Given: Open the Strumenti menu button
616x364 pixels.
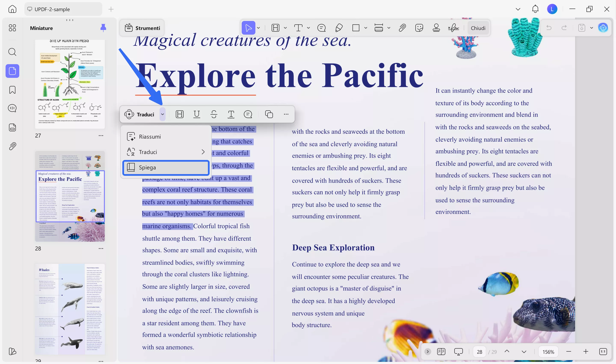Looking at the screenshot, I should click(x=142, y=28).
